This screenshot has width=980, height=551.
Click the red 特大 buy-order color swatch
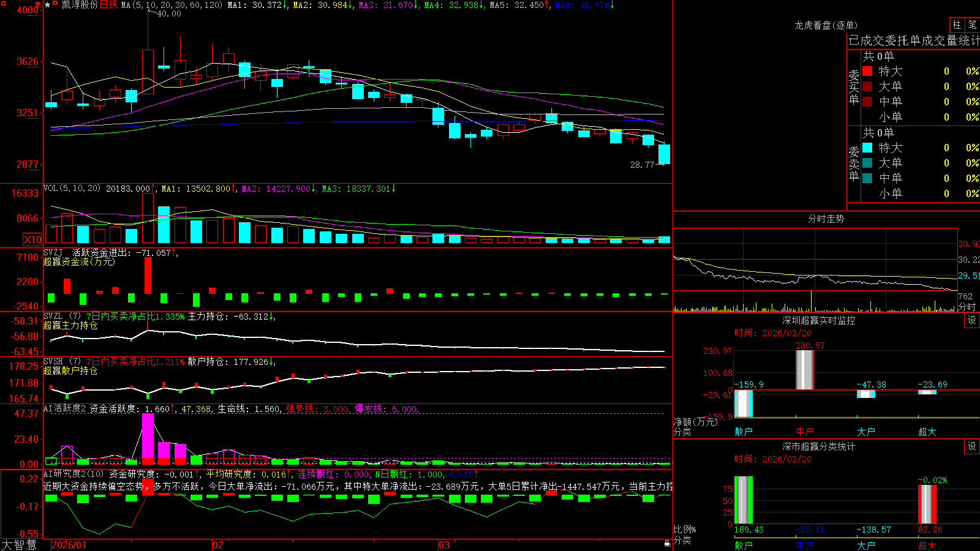[867, 71]
